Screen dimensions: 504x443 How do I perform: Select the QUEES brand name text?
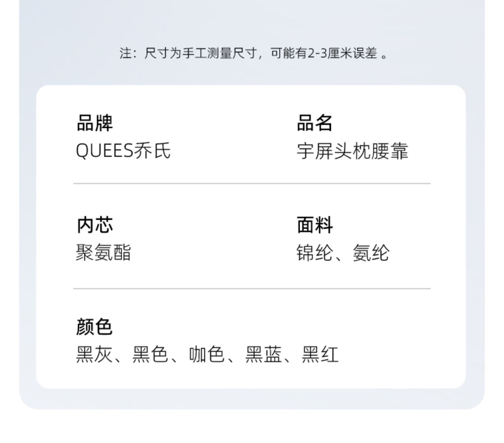104,151
